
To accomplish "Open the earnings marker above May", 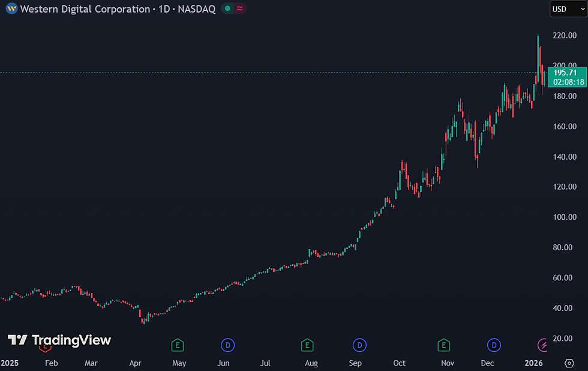I will [178, 345].
